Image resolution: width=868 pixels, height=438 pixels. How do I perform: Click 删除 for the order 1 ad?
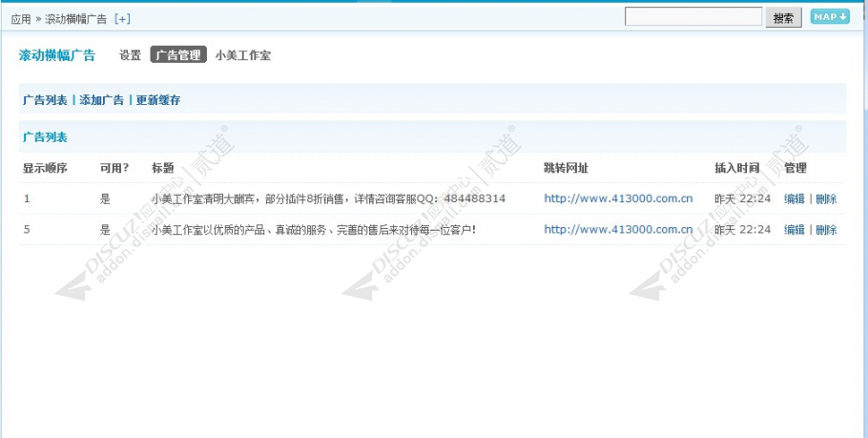[x=826, y=198]
